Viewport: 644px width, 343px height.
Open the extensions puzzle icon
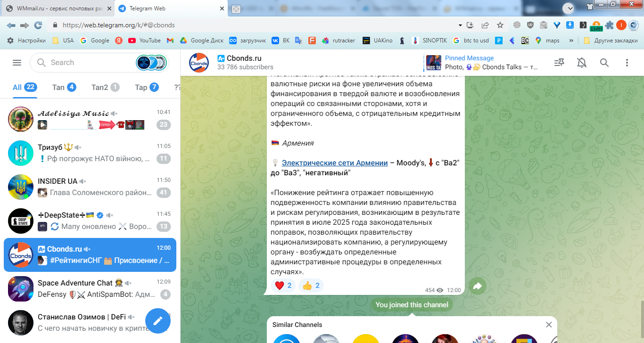point(609,25)
